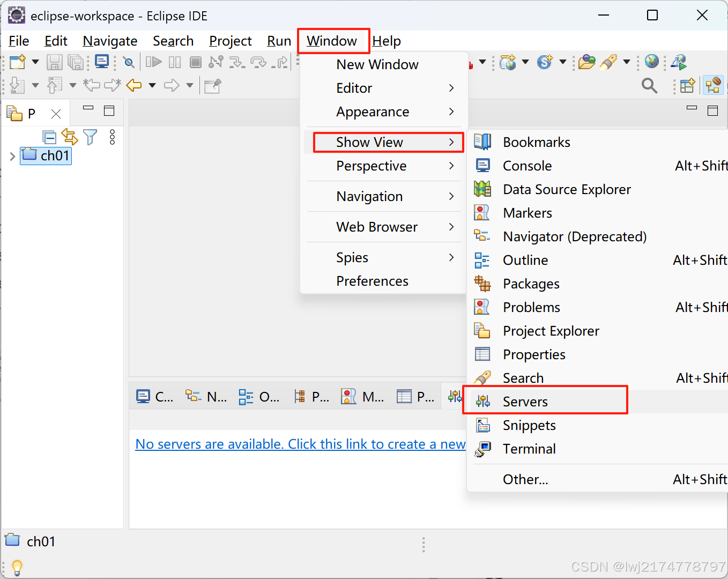The height and width of the screenshot is (579, 728).
Task: Click the Step Over icon
Action: (258, 62)
